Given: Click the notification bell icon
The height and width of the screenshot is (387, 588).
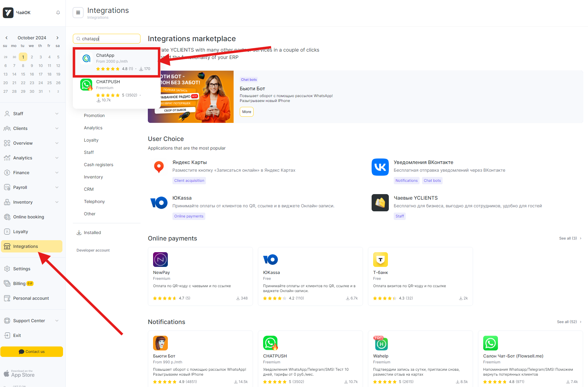Looking at the screenshot, I should tap(58, 13).
